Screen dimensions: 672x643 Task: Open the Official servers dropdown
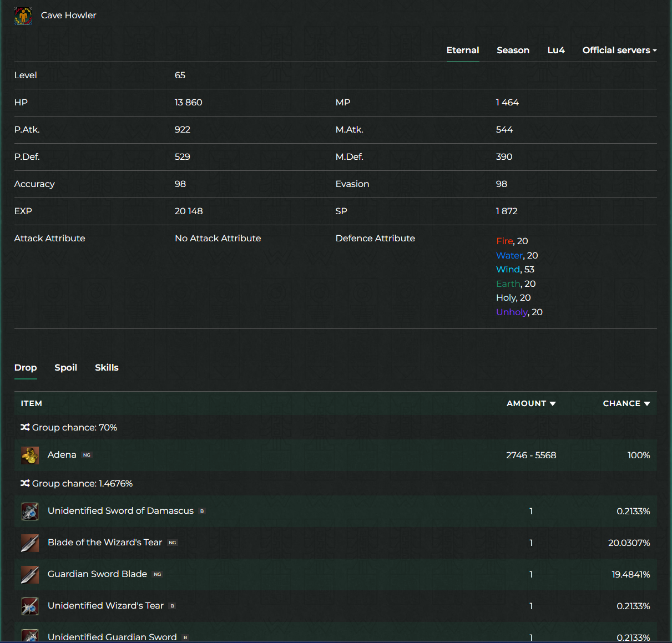(619, 50)
